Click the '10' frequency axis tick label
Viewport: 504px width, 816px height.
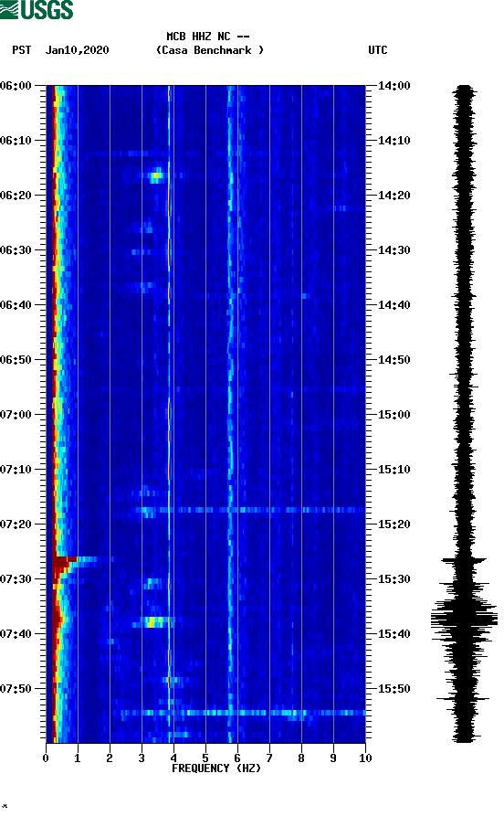(x=365, y=758)
